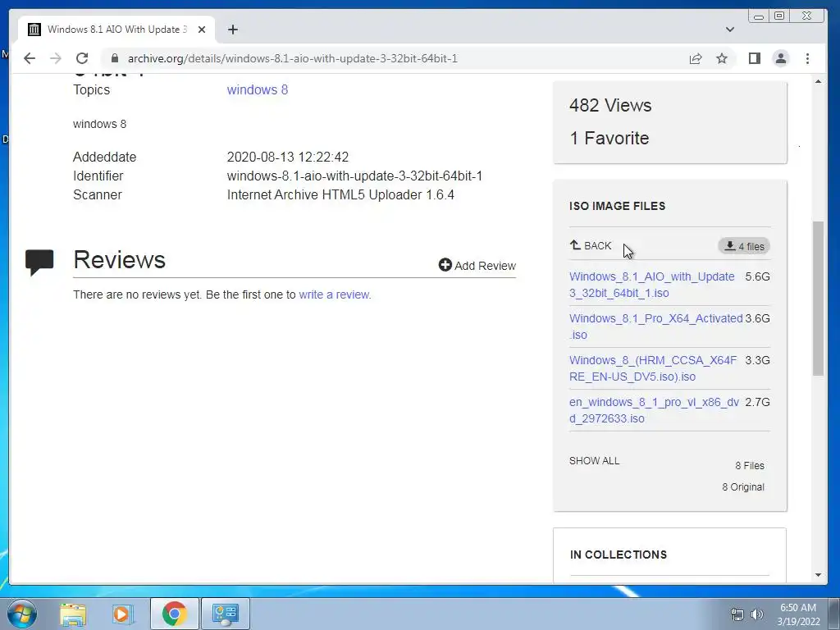Click 482 Views text
Viewport: 840px width, 630px height.
coord(610,106)
